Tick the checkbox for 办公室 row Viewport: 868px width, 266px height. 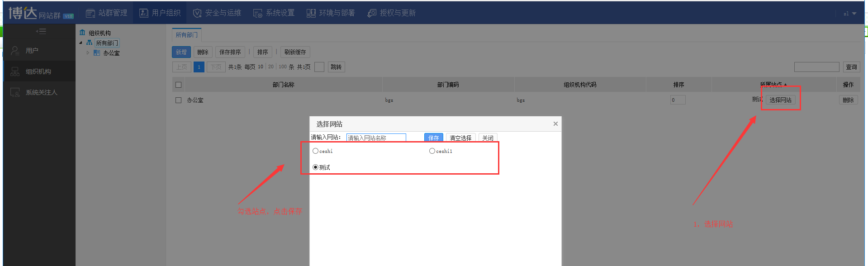(x=178, y=100)
